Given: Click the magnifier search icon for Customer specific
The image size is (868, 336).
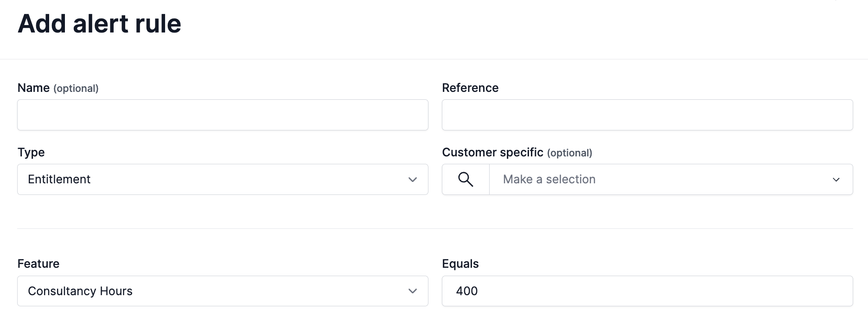Looking at the screenshot, I should [466, 179].
